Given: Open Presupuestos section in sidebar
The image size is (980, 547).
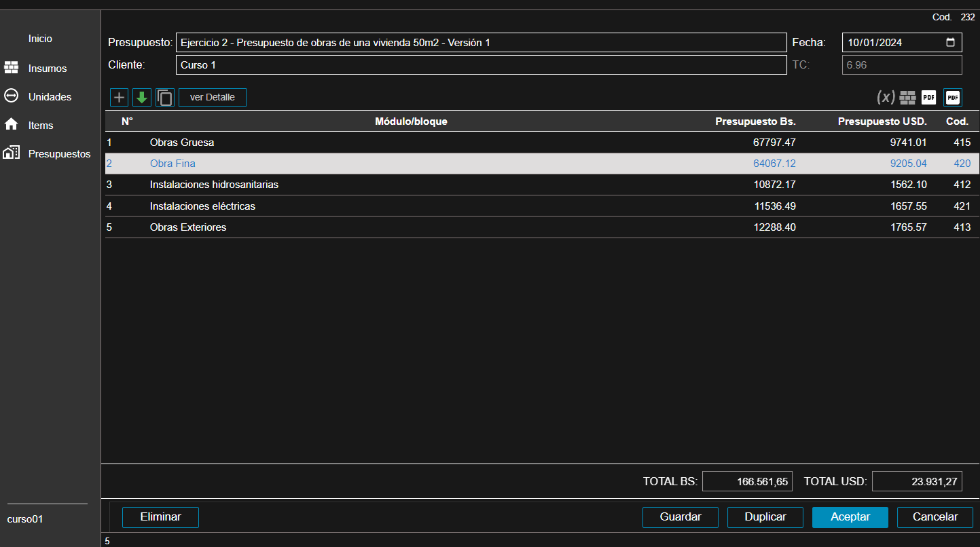Looking at the screenshot, I should [59, 154].
